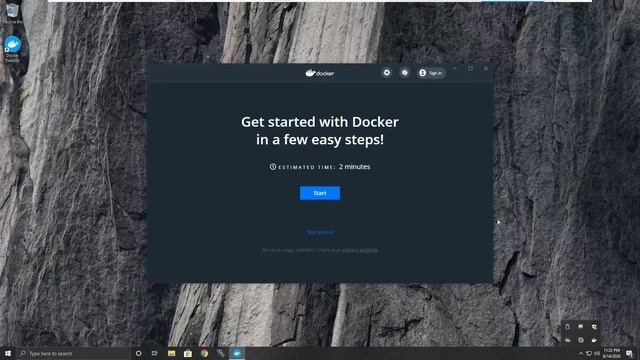The width and height of the screenshot is (640, 360).
Task: Open network status in system tray
Action: (x=589, y=353)
